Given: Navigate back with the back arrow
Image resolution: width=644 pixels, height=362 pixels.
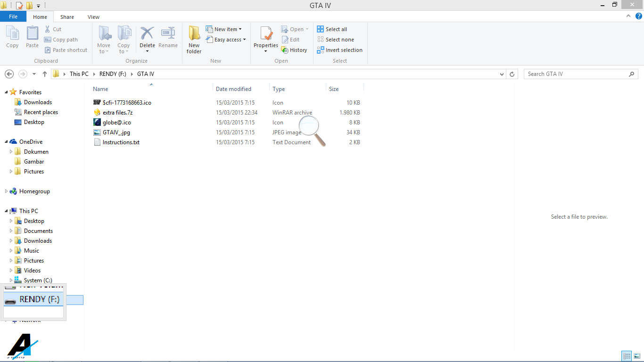Looking at the screenshot, I should [x=9, y=74].
